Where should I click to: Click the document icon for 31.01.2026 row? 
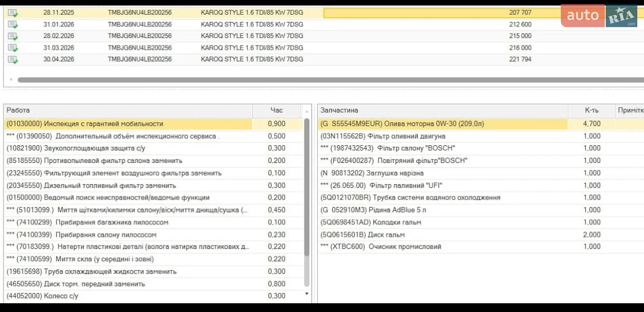[13, 24]
